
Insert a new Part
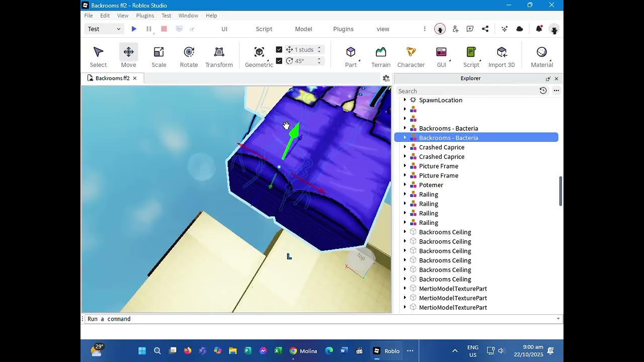pyautogui.click(x=351, y=57)
